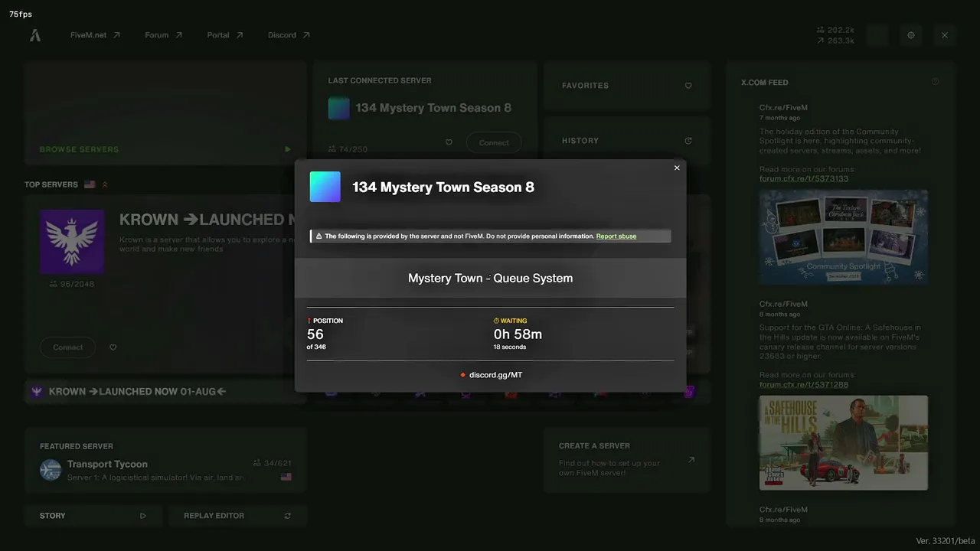Collapse Top Servers with the double chevron
980x551 pixels.
pos(105,184)
